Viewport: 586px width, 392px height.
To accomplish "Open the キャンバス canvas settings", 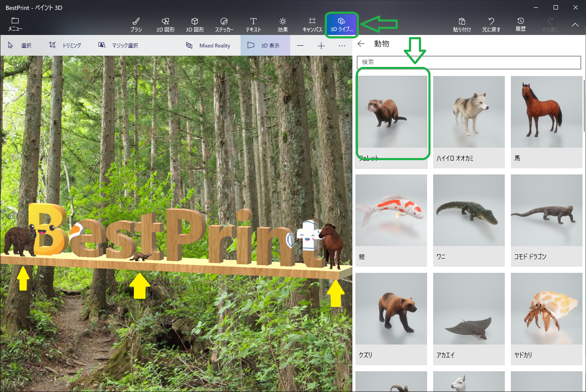I will click(x=312, y=25).
